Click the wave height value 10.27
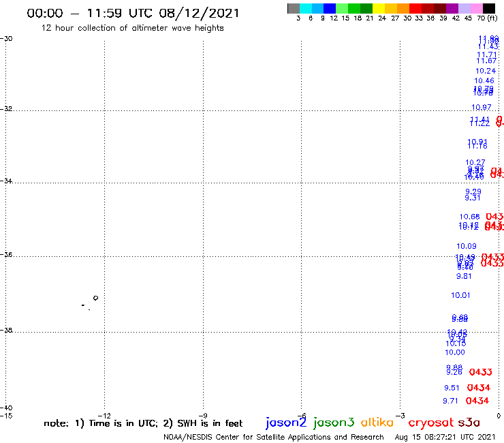This screenshot has width=504, height=443. 475,162
